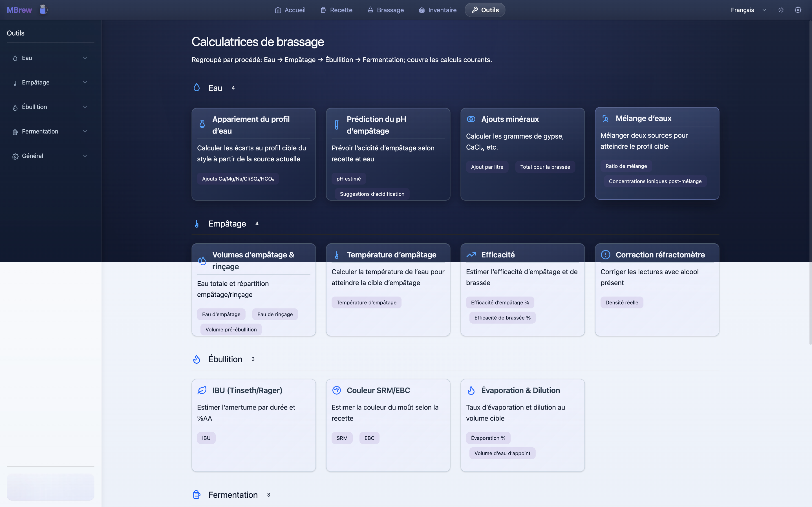Toggle the light/dark theme sun icon
812x507 pixels.
[x=781, y=10]
